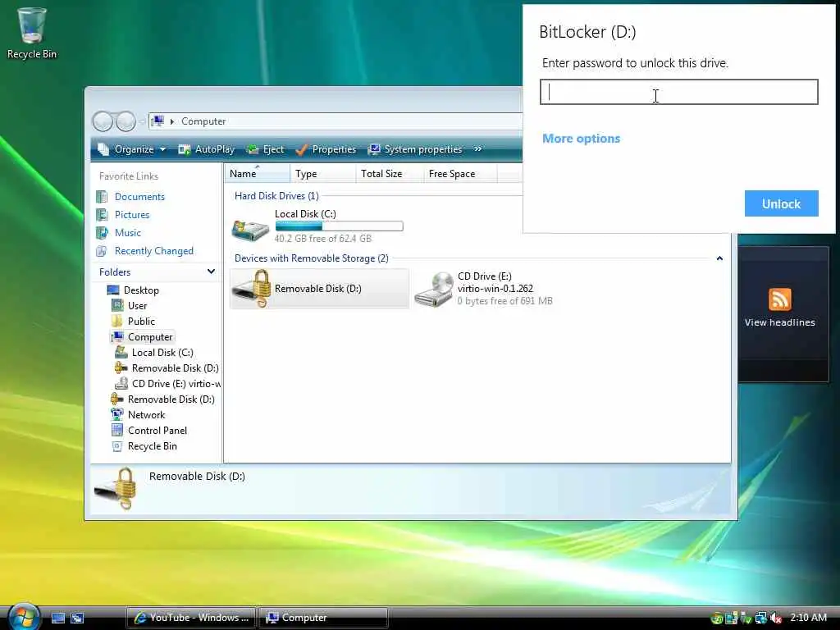Switch to the YouTube - Windows taskbar button

[190, 618]
